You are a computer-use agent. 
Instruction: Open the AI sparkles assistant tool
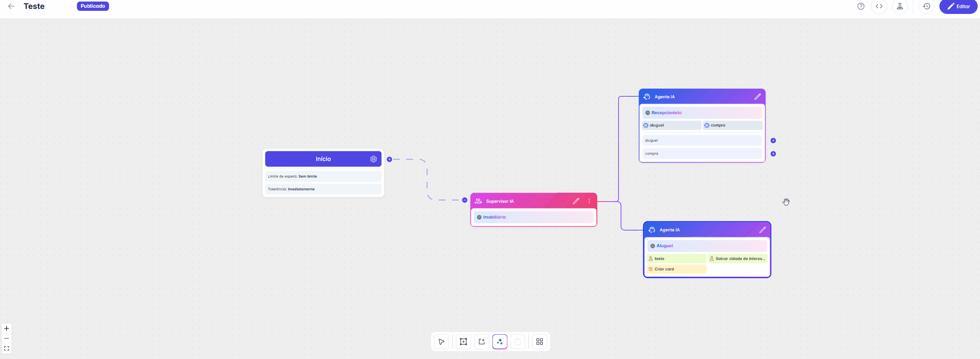(x=499, y=342)
